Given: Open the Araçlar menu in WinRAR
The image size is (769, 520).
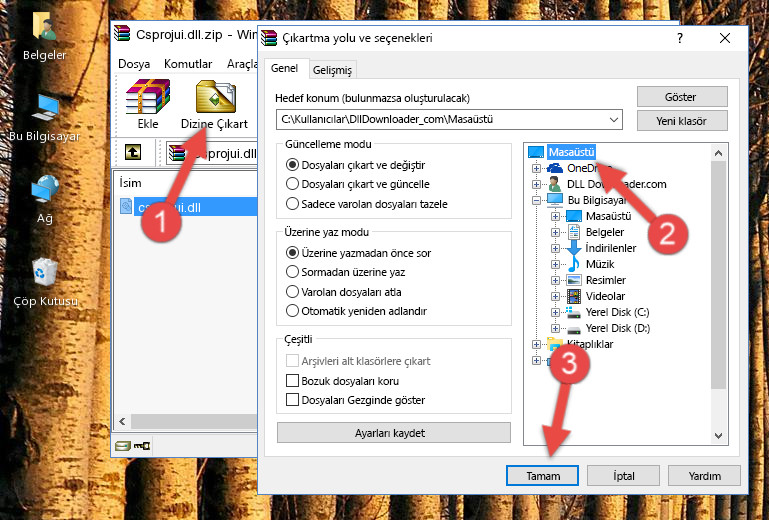Looking at the screenshot, I should 242,64.
